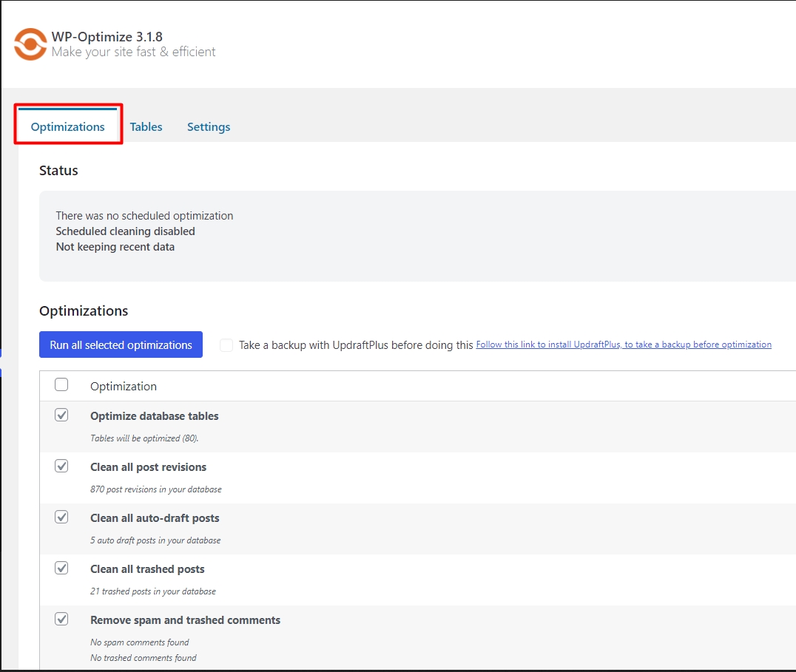
Task: Select 'Not keeping recent data' status line
Action: (x=115, y=247)
